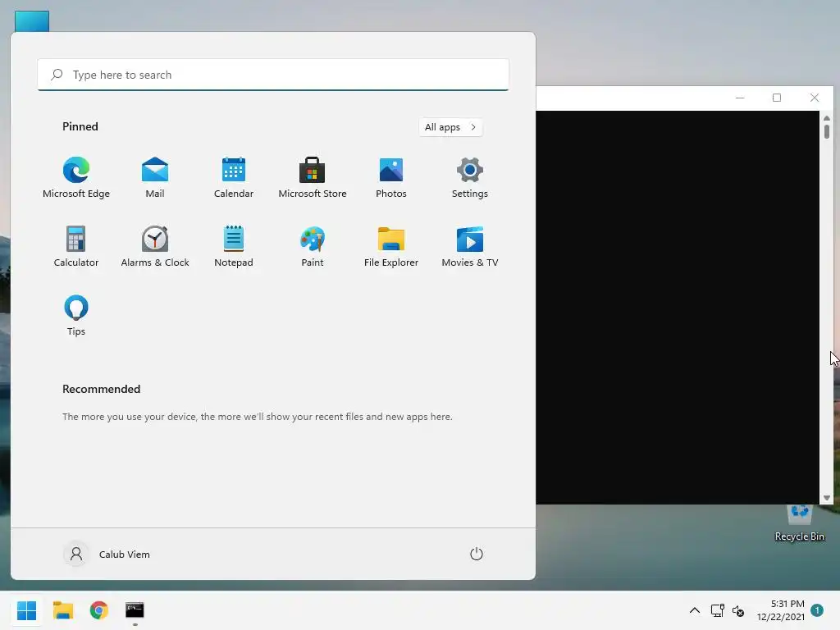
Task: Launch Notepad from Start menu
Action: (x=234, y=246)
